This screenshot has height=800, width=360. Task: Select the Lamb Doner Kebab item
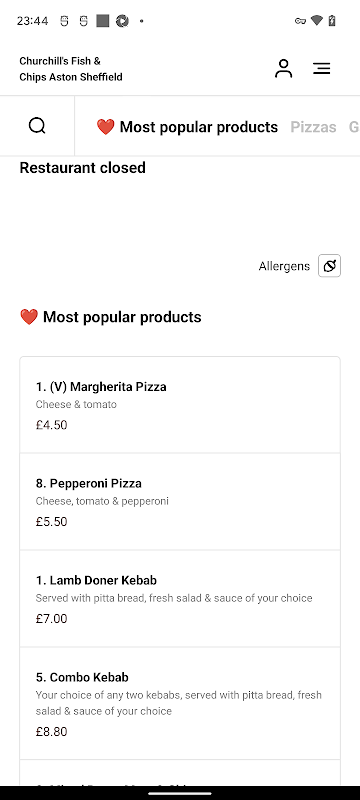(x=180, y=598)
